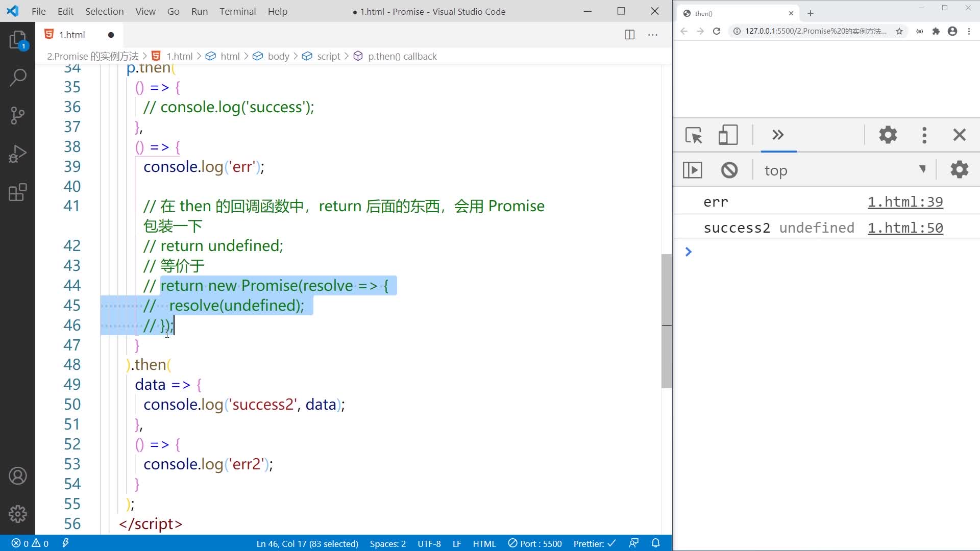Select the 1.html editor tab

click(72, 35)
